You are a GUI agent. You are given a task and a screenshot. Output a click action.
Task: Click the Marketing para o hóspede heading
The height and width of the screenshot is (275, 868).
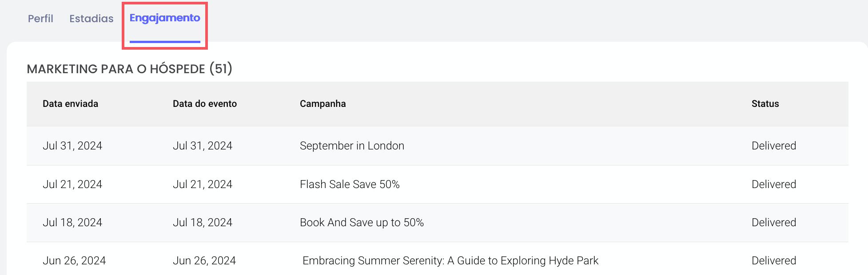point(130,69)
